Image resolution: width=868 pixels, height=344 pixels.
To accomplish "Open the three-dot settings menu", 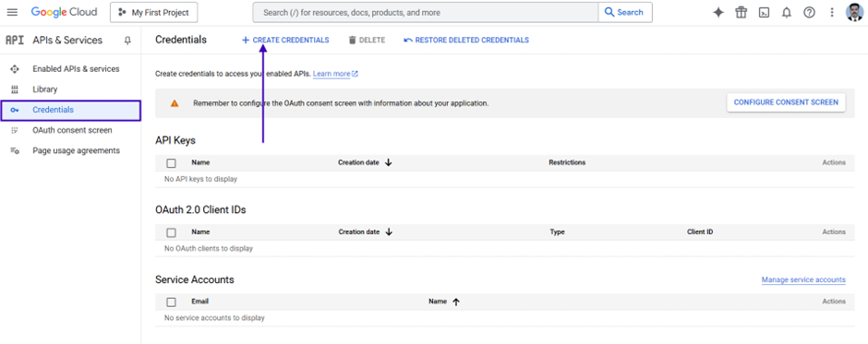I will pyautogui.click(x=831, y=13).
